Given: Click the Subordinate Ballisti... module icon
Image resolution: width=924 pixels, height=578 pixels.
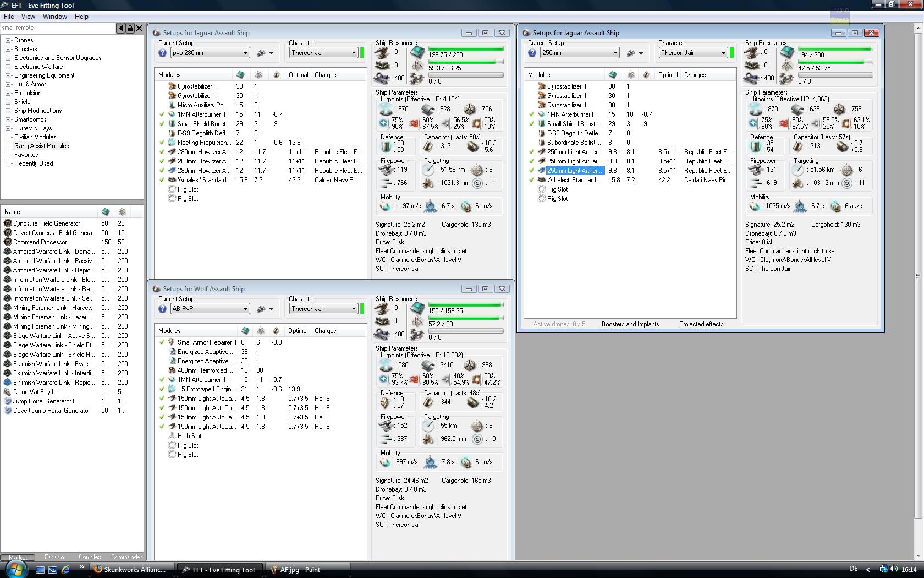Looking at the screenshot, I should (541, 143).
